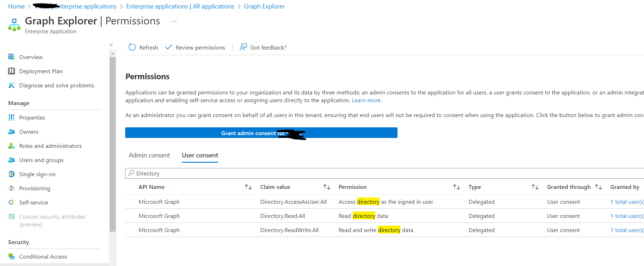This screenshot has height=266, width=644.
Task: Click the Directory.Read.All claim value cell
Action: [283, 216]
